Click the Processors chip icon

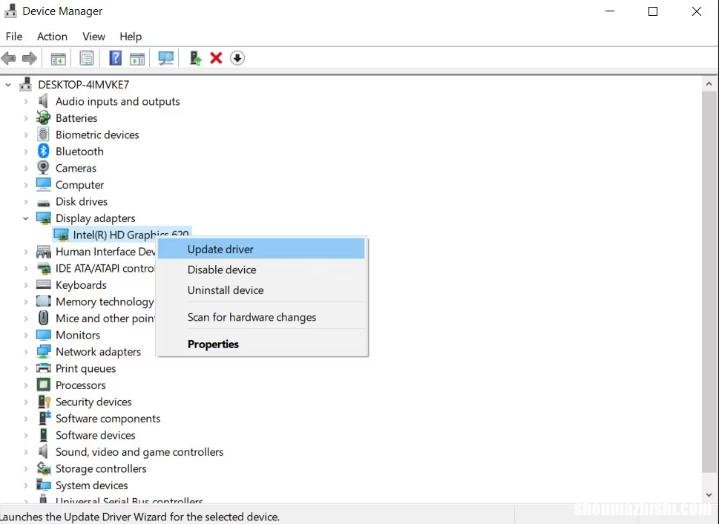(x=43, y=384)
